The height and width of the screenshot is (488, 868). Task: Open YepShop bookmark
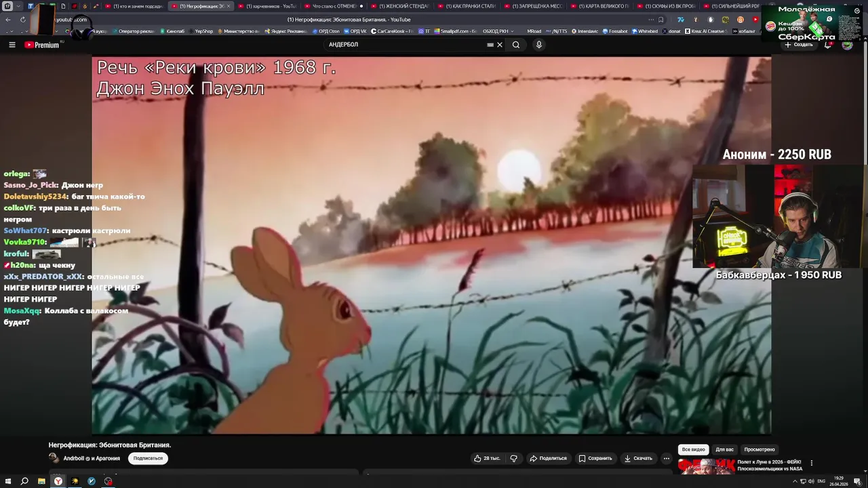[200, 31]
